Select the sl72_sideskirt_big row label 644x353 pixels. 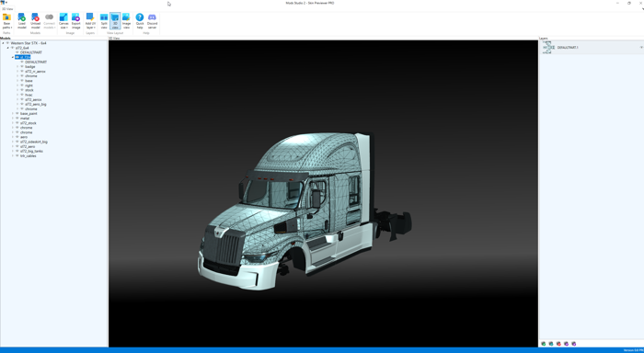point(34,142)
